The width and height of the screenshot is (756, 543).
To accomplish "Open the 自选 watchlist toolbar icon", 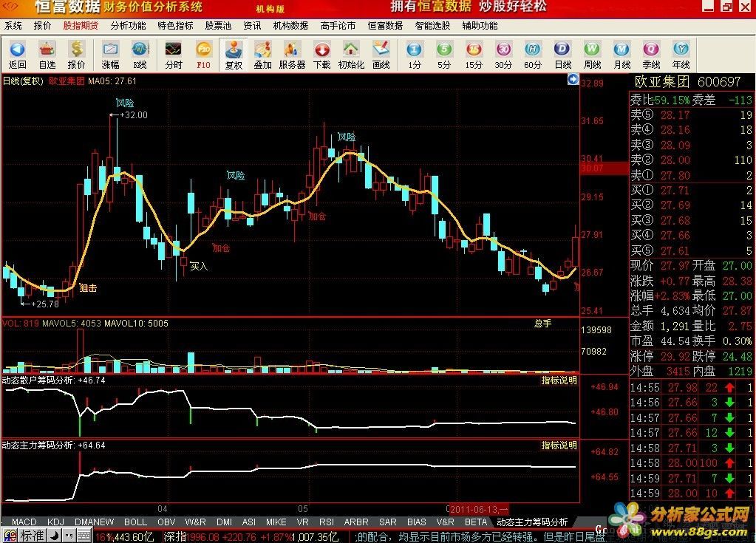I will [x=47, y=55].
